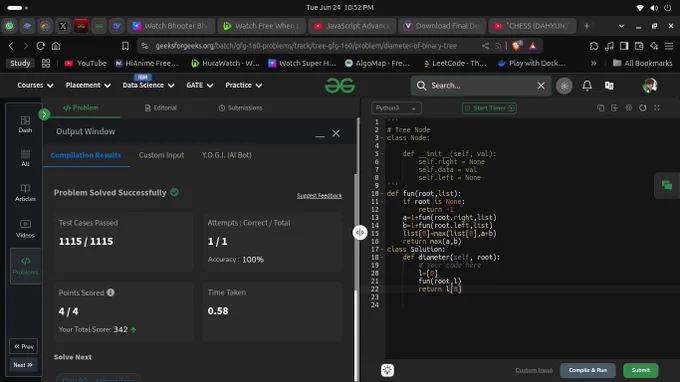Go to the Next problem
The height and width of the screenshot is (382, 680).
(23, 365)
